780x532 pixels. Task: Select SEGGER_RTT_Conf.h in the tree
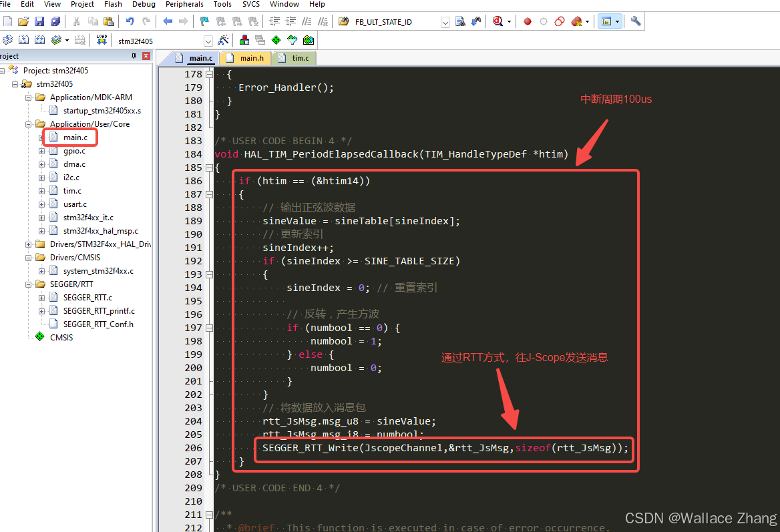[x=98, y=324]
